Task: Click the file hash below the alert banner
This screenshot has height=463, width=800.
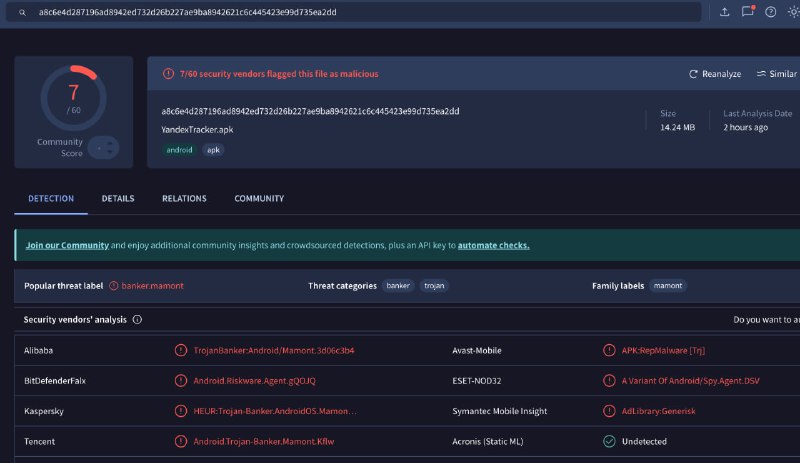Action: point(310,111)
